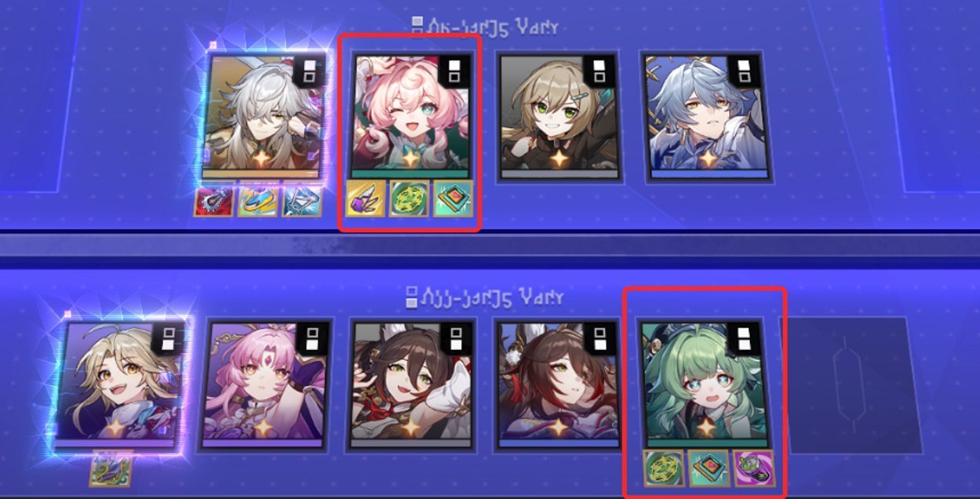Choose pink-haired character with forehead gem
The width and height of the screenshot is (980, 499).
pos(266,384)
